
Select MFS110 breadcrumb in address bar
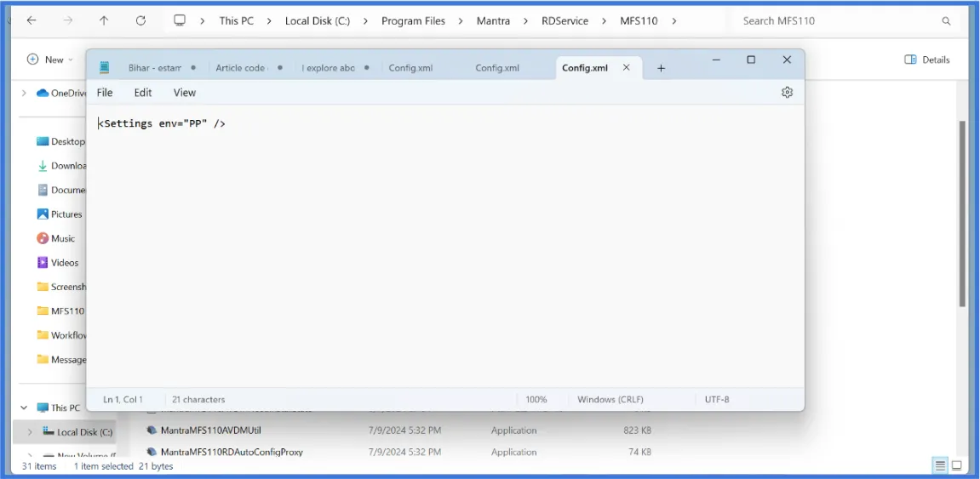click(x=639, y=20)
